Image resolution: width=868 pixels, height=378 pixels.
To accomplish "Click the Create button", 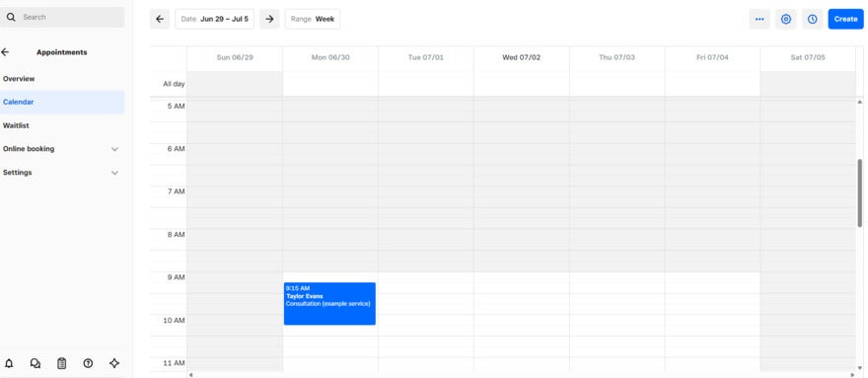I will coord(846,19).
